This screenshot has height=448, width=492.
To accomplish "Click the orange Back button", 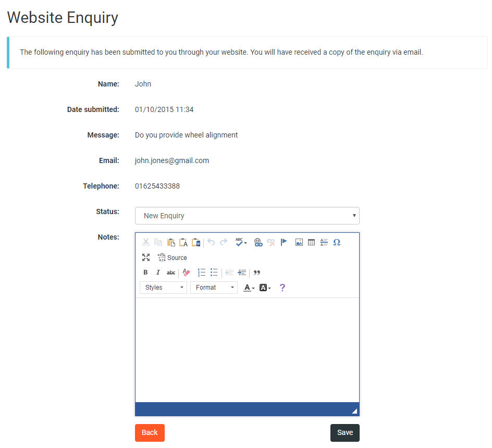I will (x=150, y=432).
